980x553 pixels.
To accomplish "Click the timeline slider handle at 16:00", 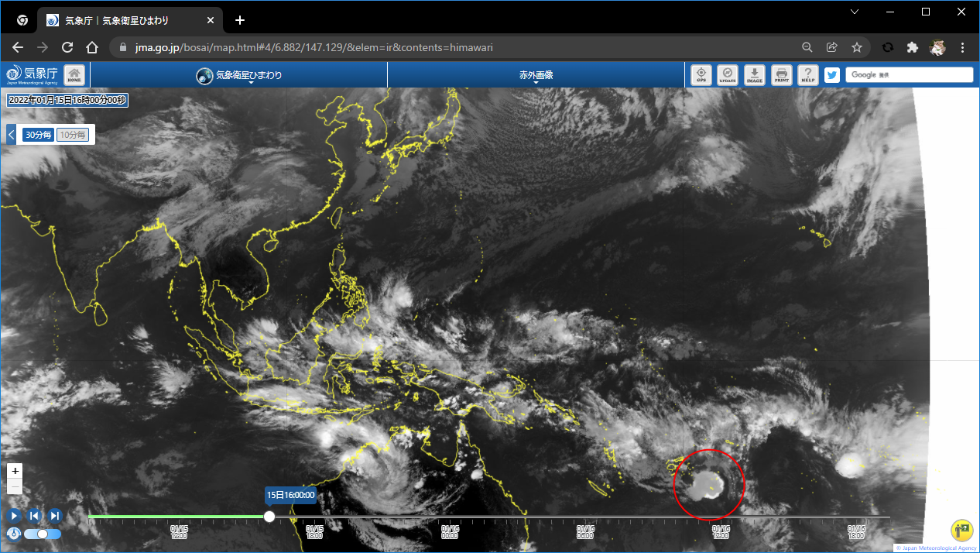I will [269, 517].
